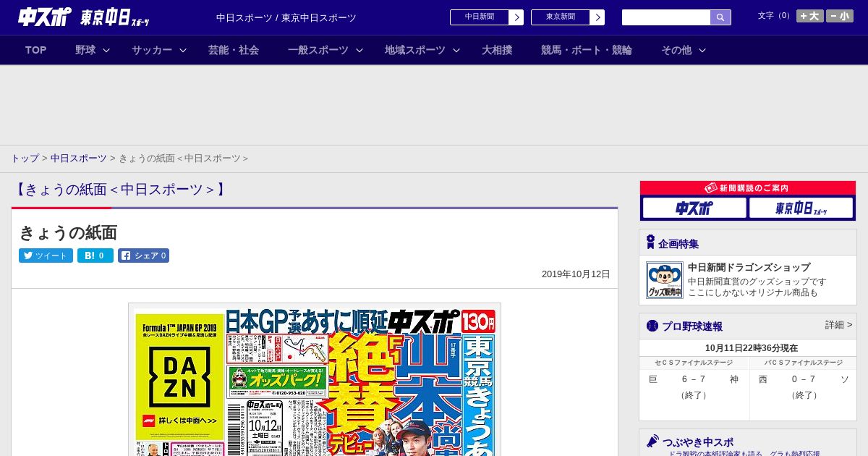Open the サッカー menu
Viewport: 868px width, 456px height.
(152, 50)
